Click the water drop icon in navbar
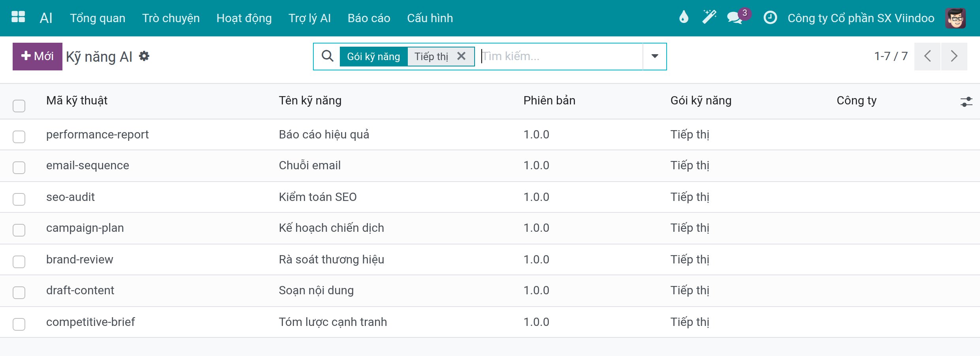Screen dimensions: 980x356 point(684,17)
